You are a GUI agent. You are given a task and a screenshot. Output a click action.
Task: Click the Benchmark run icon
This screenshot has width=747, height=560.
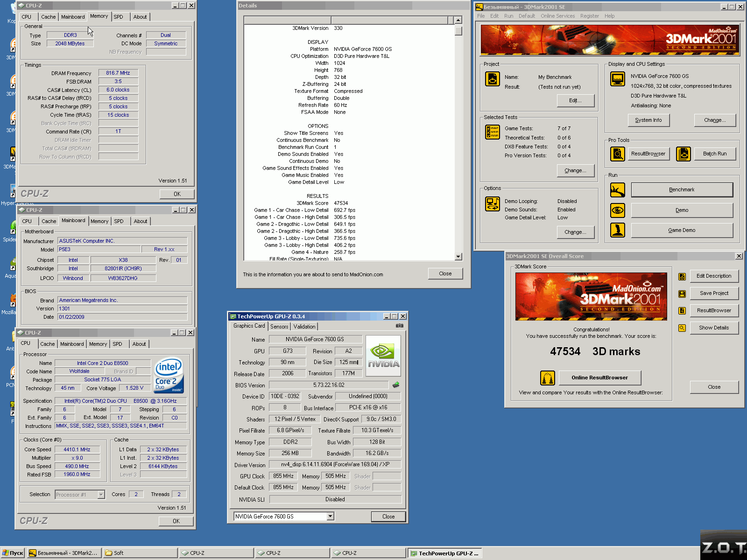click(x=618, y=190)
